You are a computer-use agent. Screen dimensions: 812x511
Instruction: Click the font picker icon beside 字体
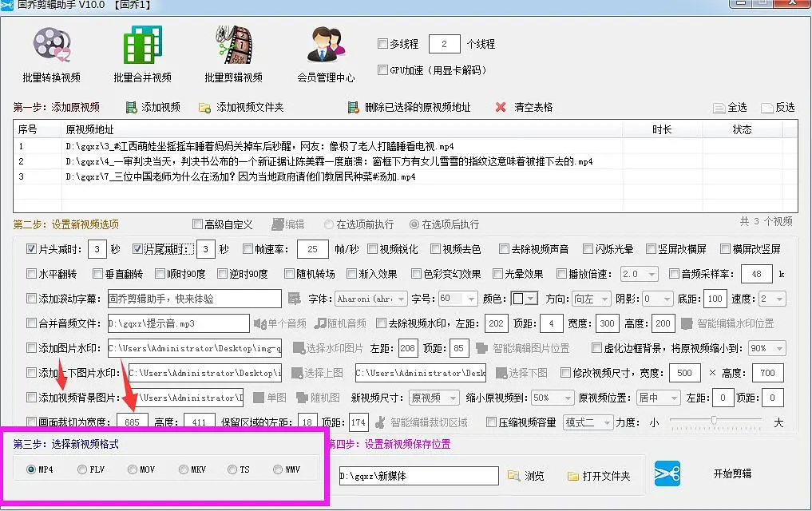coord(294,298)
